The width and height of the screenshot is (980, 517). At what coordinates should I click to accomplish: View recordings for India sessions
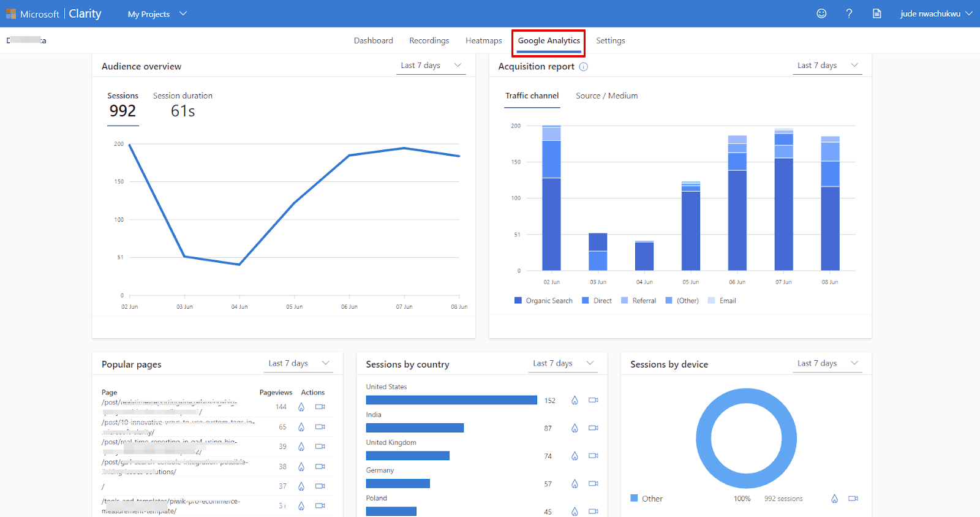(593, 428)
